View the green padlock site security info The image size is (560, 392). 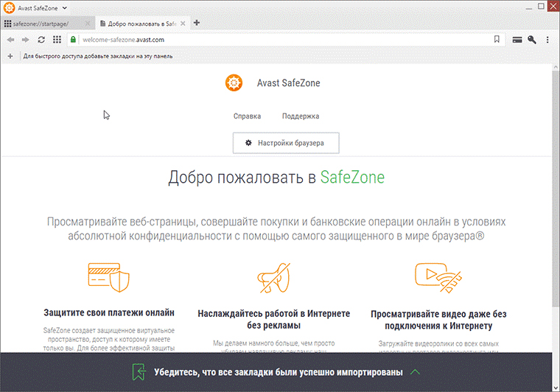point(73,40)
